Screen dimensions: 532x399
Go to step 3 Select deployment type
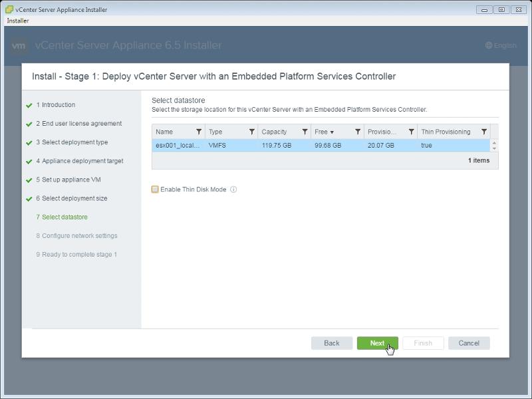[72, 142]
